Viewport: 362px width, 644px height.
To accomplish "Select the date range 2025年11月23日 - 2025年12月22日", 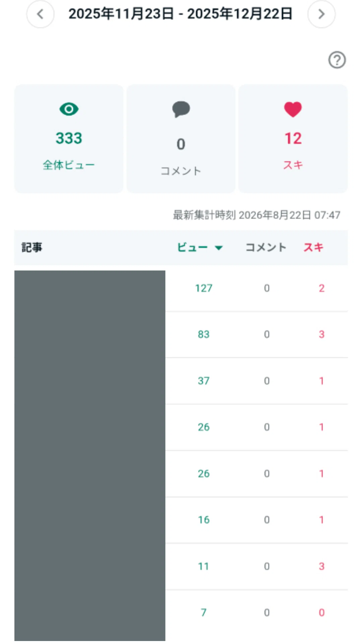I will (x=181, y=14).
